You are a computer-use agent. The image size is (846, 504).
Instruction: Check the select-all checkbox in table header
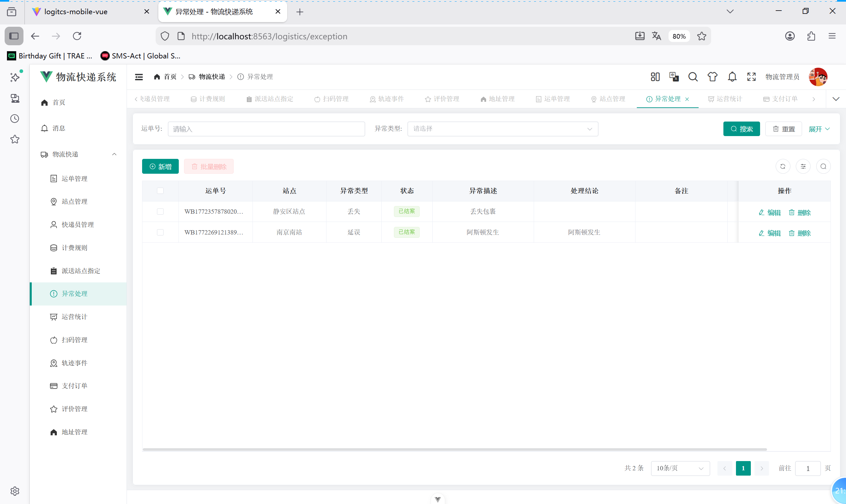pyautogui.click(x=160, y=191)
